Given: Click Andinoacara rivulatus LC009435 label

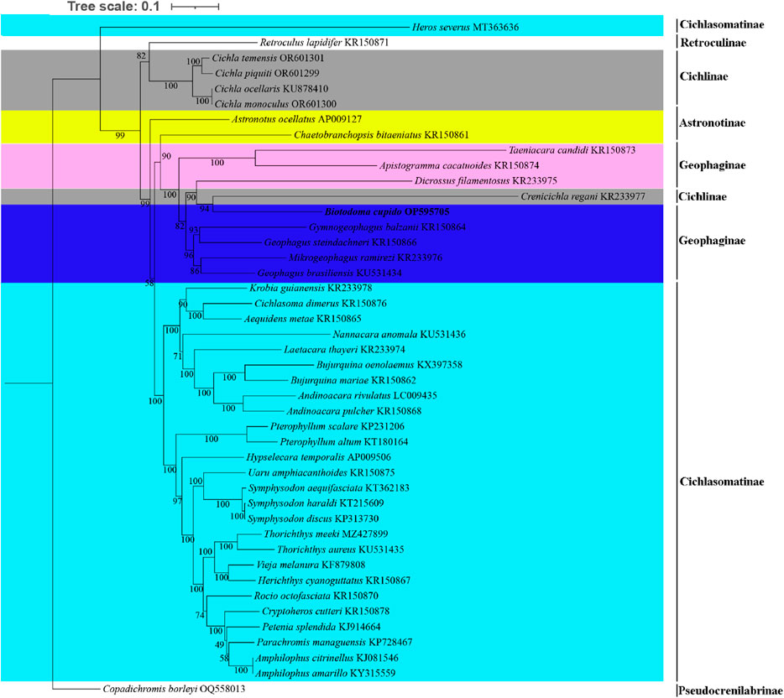Looking at the screenshot, I should tap(367, 396).
